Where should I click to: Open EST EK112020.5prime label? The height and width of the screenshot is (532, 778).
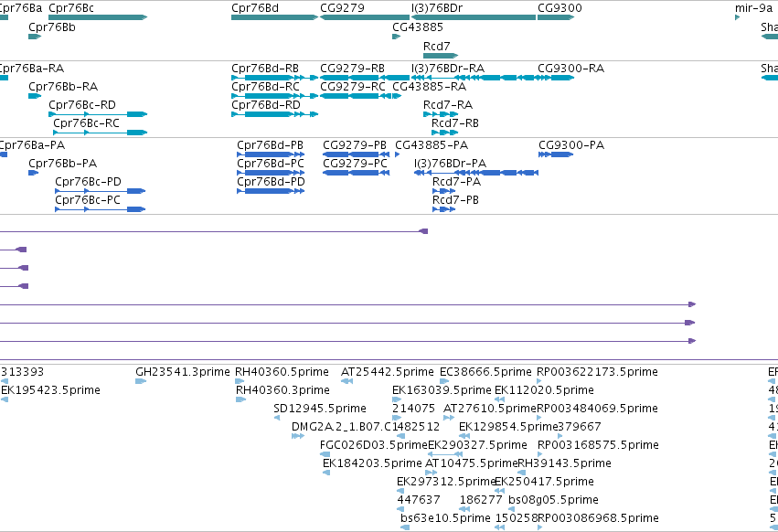click(x=544, y=390)
